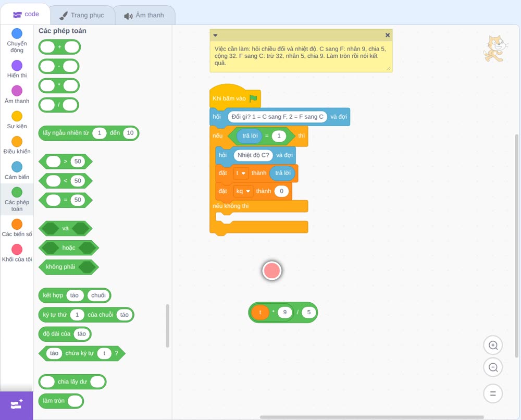Open the variable dropdown showing t
The height and width of the screenshot is (420, 521).
[241, 173]
